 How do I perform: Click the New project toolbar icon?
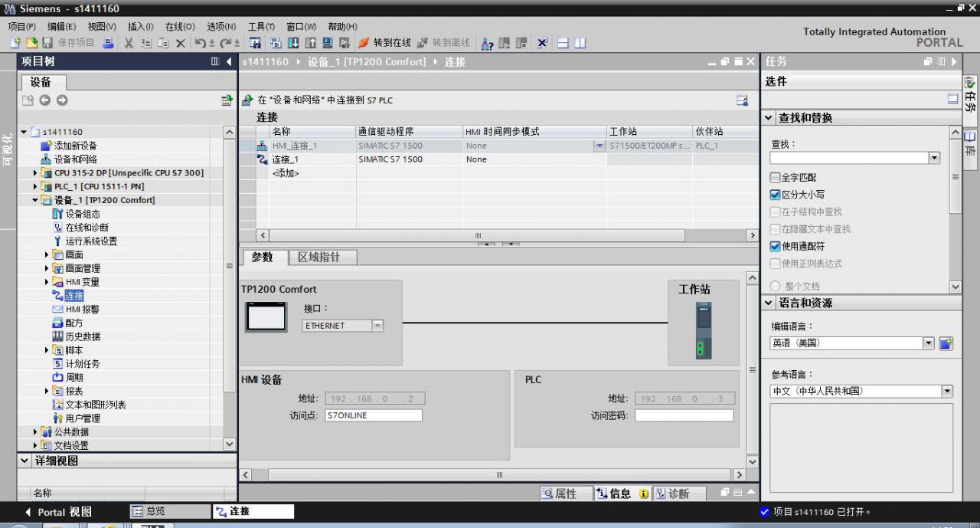tap(15, 43)
